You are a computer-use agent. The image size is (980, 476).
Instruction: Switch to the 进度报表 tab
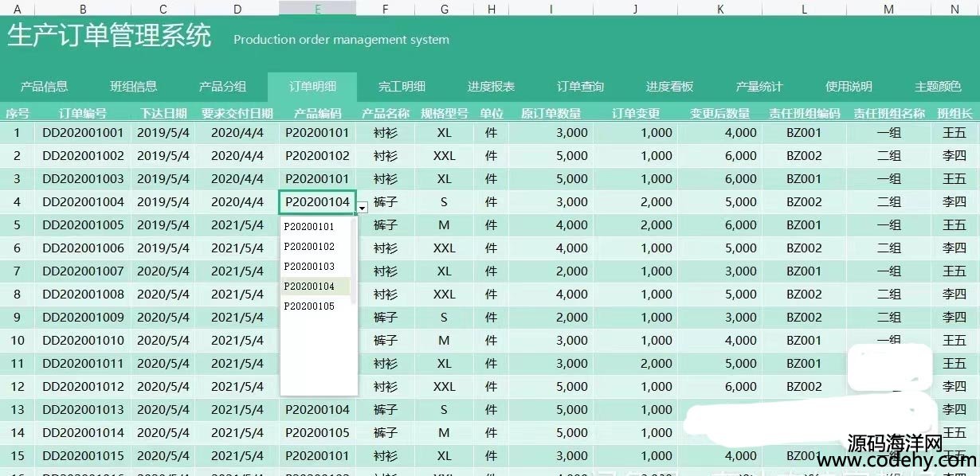click(491, 87)
